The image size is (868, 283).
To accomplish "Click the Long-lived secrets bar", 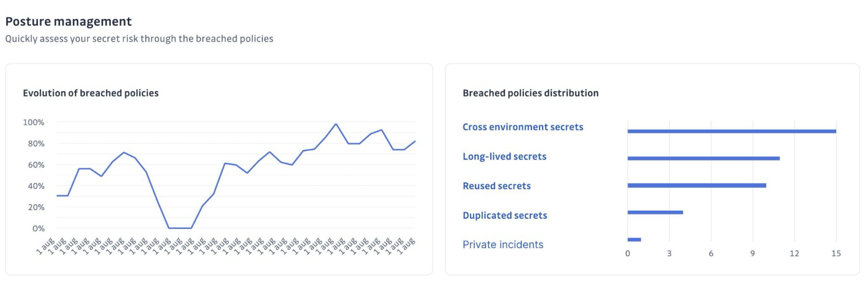I will [x=704, y=158].
